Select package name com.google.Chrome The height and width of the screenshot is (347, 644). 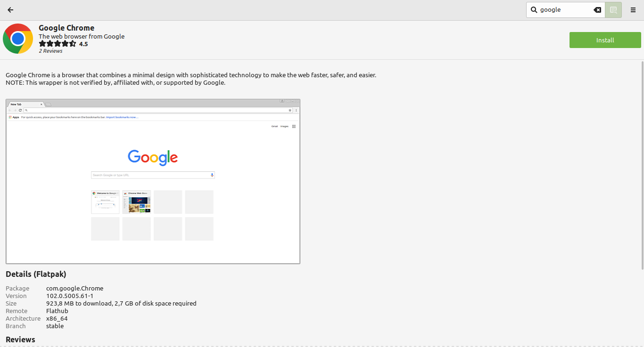pos(74,288)
